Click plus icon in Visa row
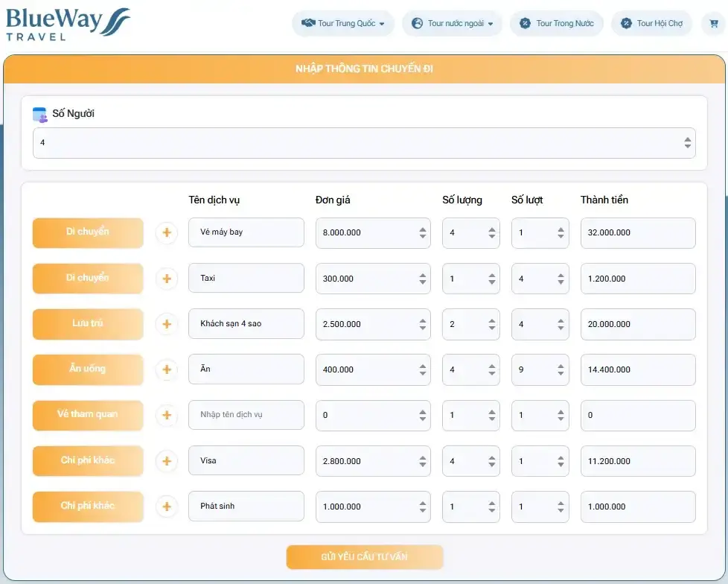The width and height of the screenshot is (728, 584). 167,461
